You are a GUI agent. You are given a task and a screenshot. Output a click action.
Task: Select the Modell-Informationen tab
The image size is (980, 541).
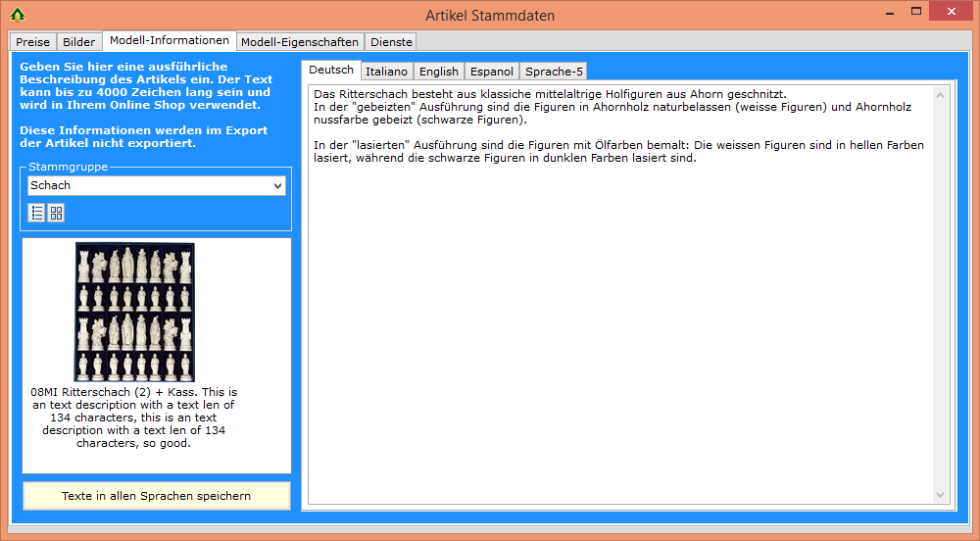tap(170, 40)
